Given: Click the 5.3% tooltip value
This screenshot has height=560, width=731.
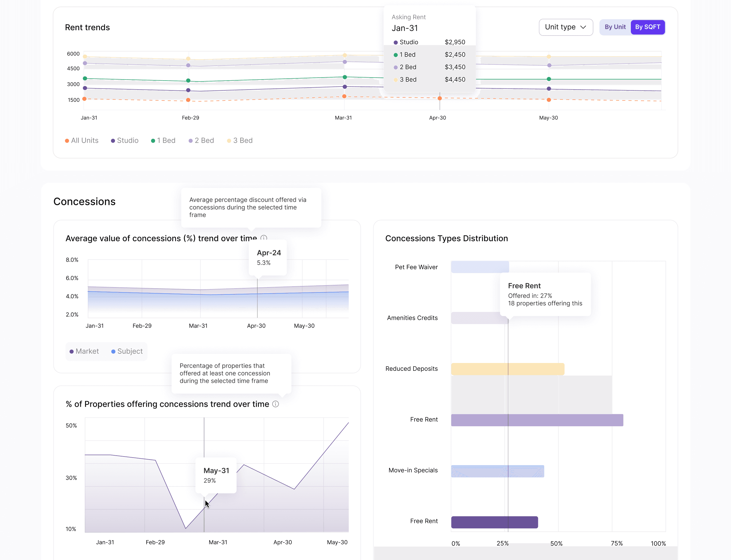Looking at the screenshot, I should tap(264, 263).
